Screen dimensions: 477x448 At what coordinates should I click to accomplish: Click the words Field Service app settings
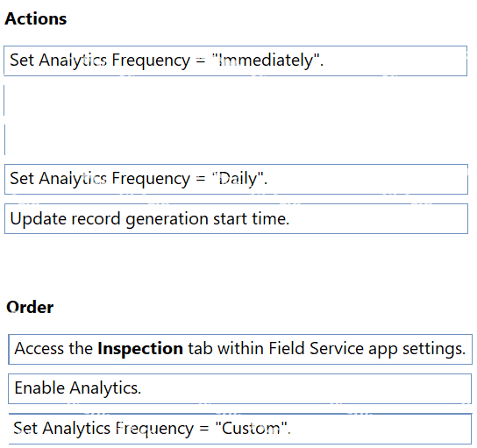(367, 349)
